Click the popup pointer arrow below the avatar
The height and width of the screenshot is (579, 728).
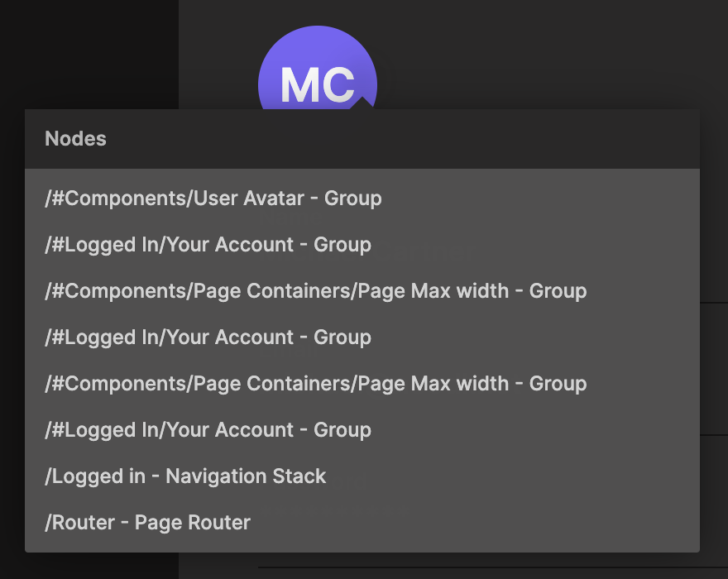[361, 103]
